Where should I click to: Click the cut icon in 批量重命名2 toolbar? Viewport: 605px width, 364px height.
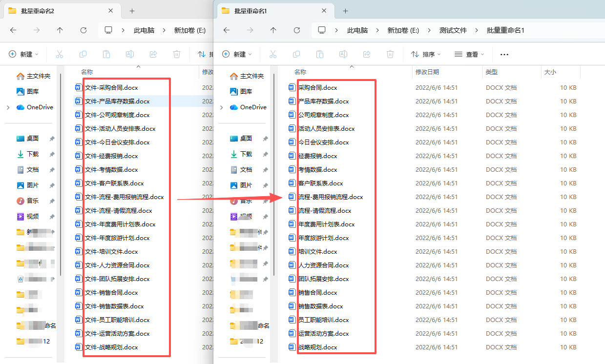[60, 54]
